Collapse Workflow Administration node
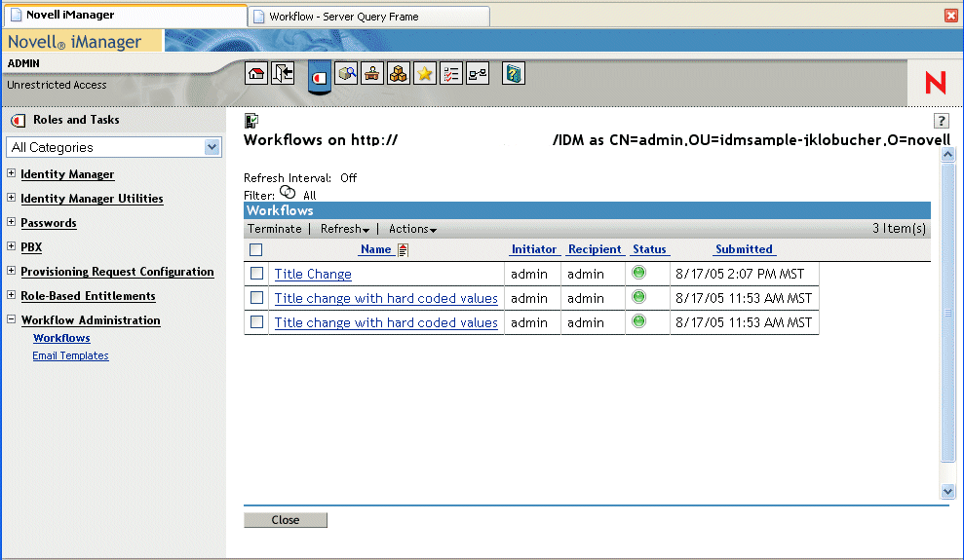Viewport: 964px width, 560px height. click(11, 319)
